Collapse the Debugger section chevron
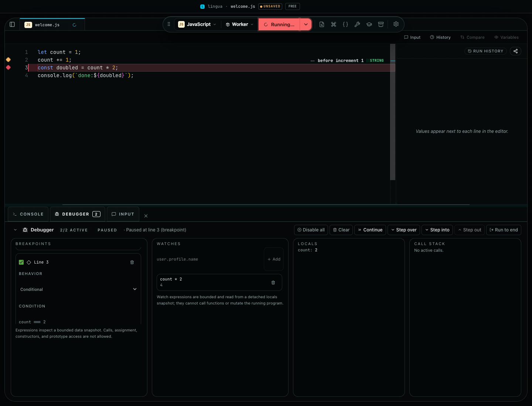The image size is (532, 406). tap(15, 230)
